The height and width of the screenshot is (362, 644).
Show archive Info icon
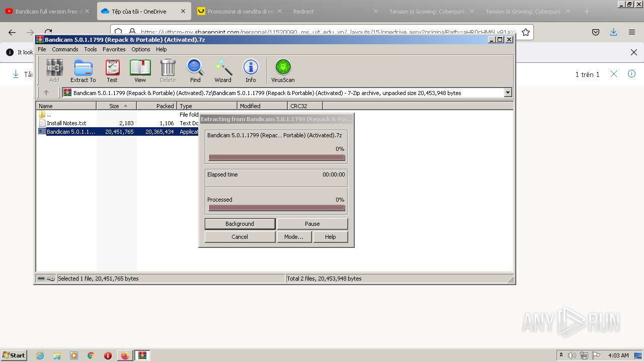[251, 70]
